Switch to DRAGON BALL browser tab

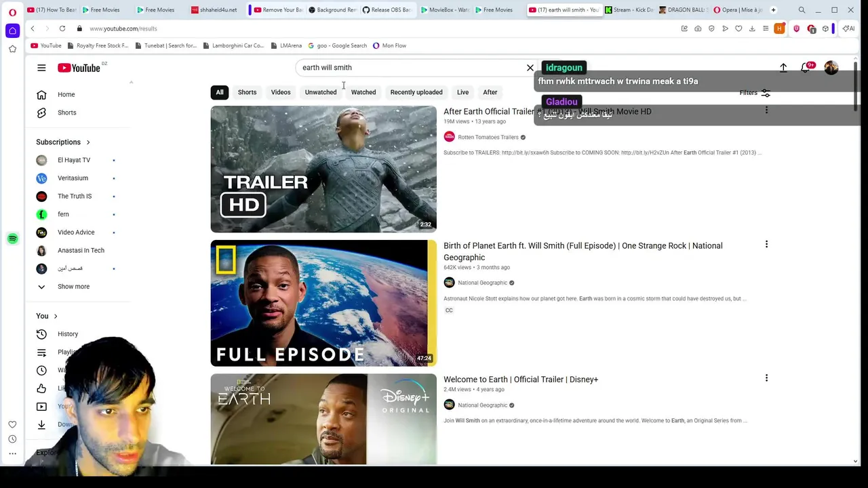click(x=682, y=10)
